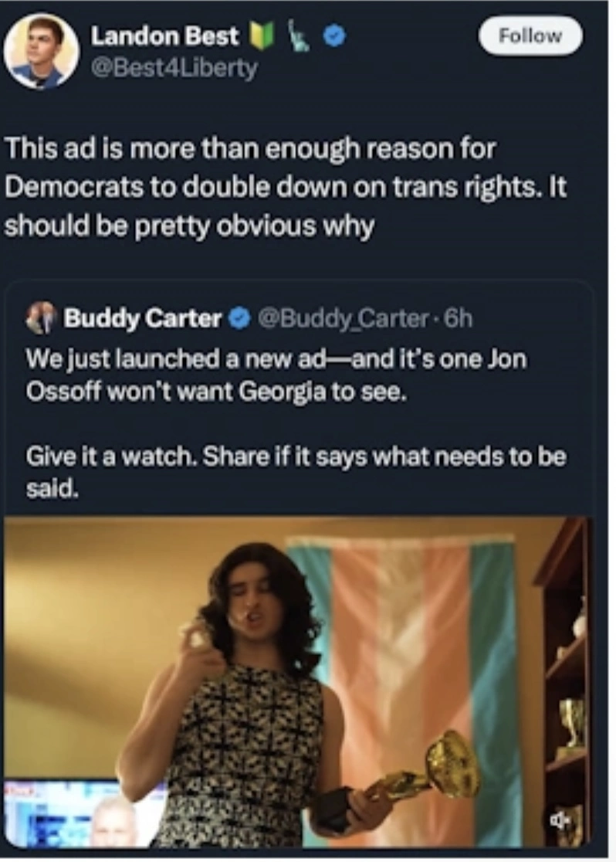Click Buddy Carter's verified checkmark badge
616x862 pixels.
238,317
